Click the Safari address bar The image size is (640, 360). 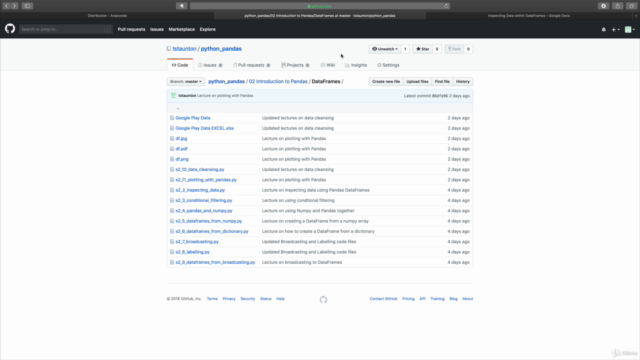(320, 6)
